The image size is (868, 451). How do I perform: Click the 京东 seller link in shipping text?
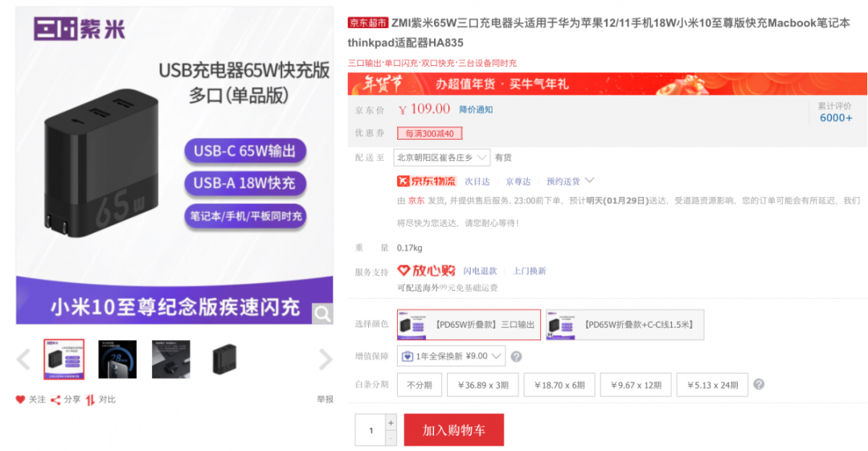click(x=416, y=200)
